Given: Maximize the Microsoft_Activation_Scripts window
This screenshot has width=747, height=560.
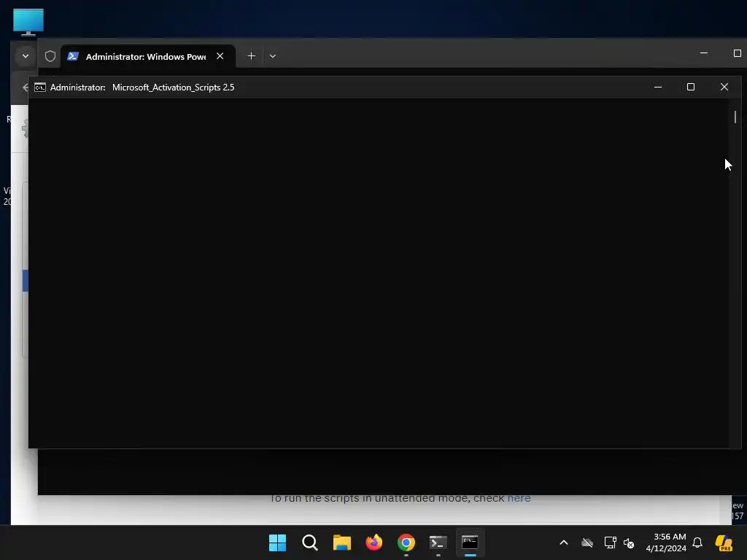Looking at the screenshot, I should [x=691, y=87].
